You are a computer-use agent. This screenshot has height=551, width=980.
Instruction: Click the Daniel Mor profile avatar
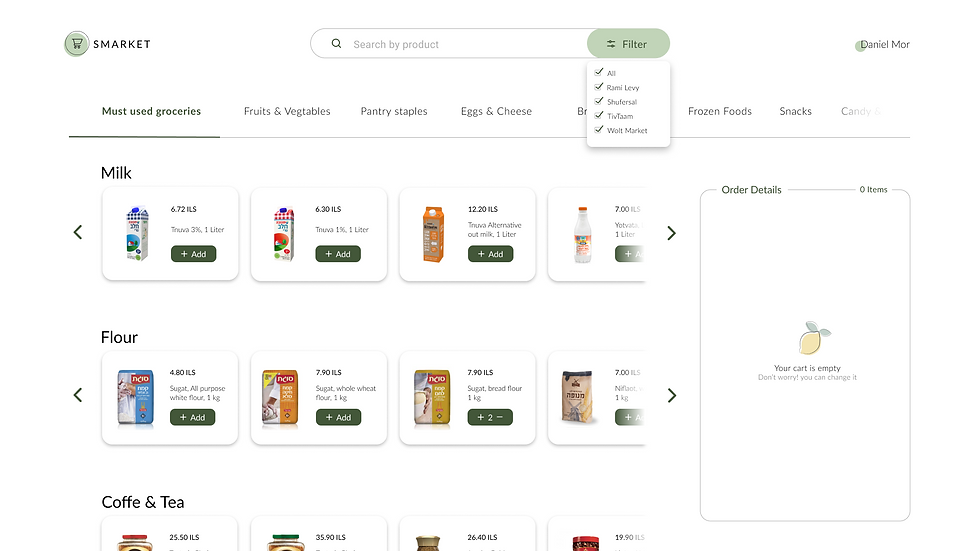[861, 46]
